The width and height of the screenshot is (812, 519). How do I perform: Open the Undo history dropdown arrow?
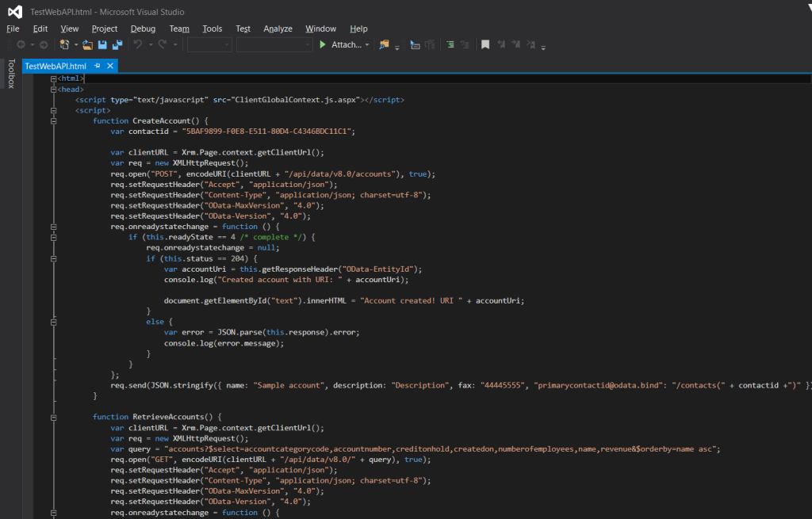(x=151, y=45)
